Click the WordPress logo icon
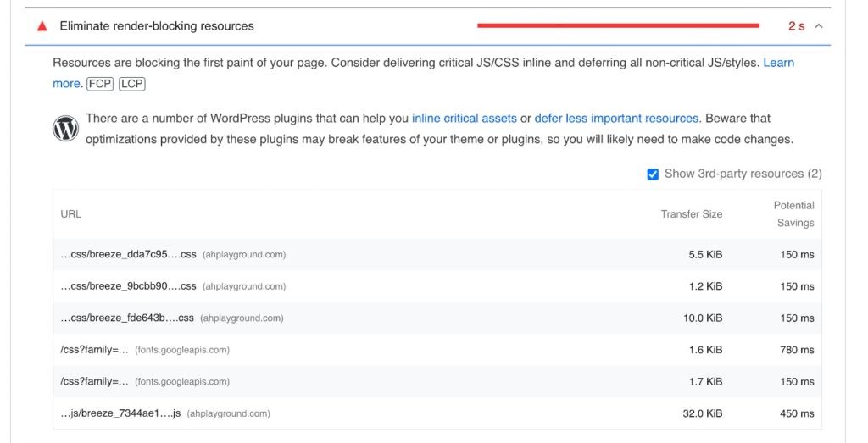Image resolution: width=868 pixels, height=443 pixels. [65, 129]
